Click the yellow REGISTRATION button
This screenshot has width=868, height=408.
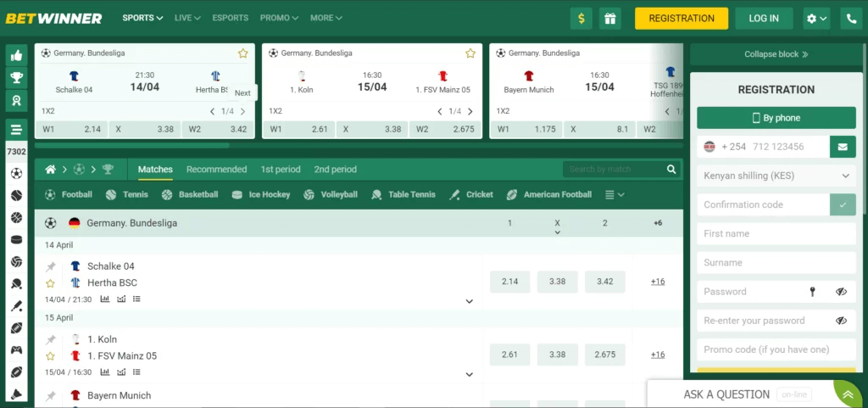pos(682,19)
